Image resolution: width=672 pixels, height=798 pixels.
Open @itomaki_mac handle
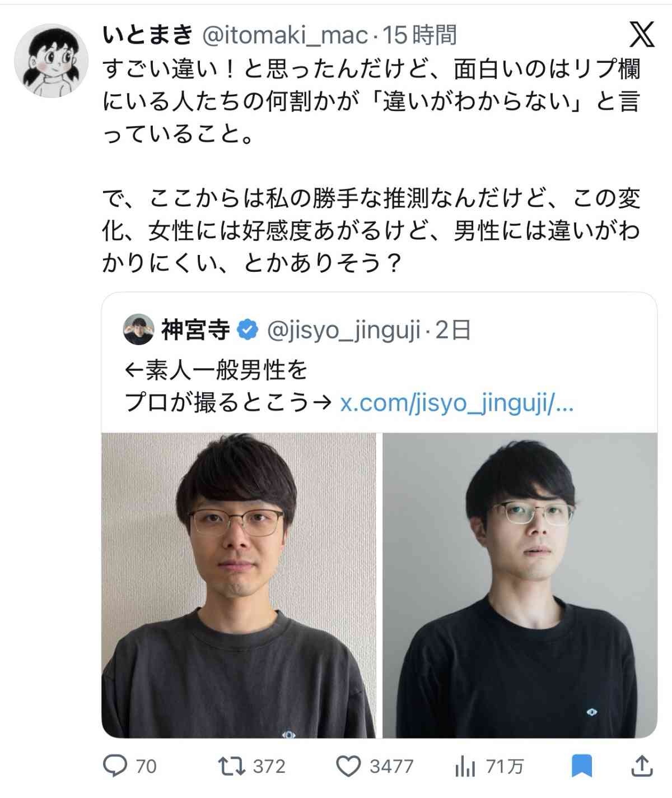(284, 36)
